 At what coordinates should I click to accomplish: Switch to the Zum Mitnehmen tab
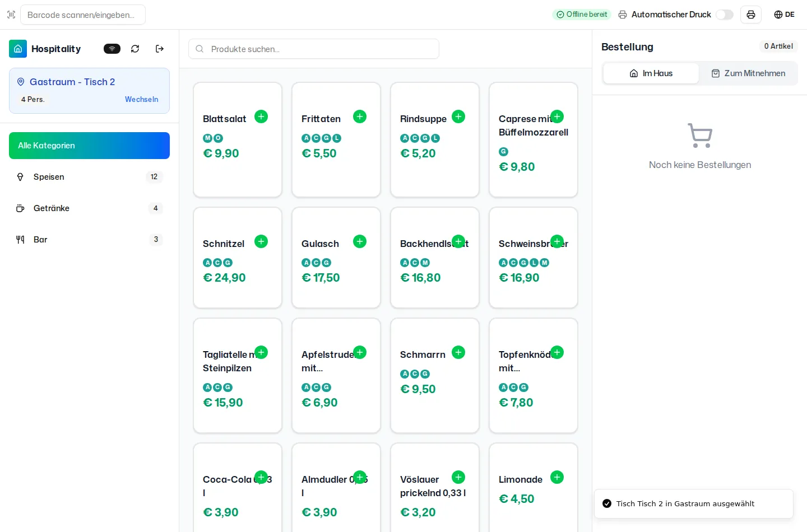point(748,73)
